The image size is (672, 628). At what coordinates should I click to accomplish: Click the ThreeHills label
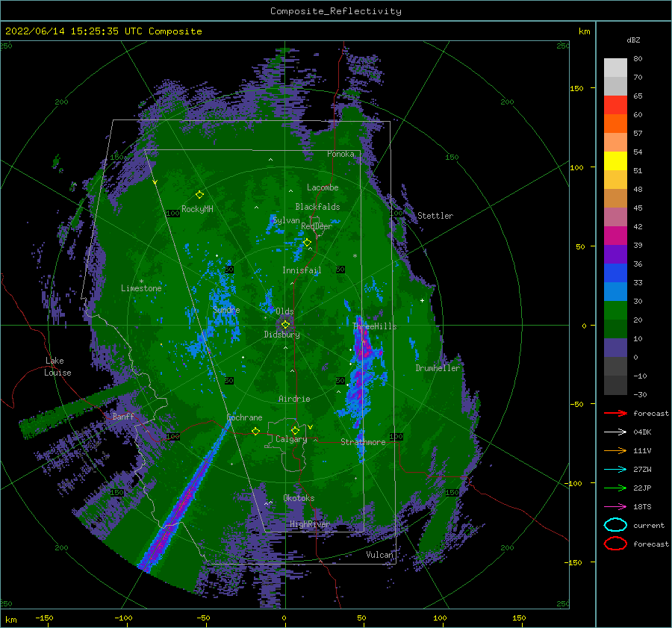click(x=374, y=326)
